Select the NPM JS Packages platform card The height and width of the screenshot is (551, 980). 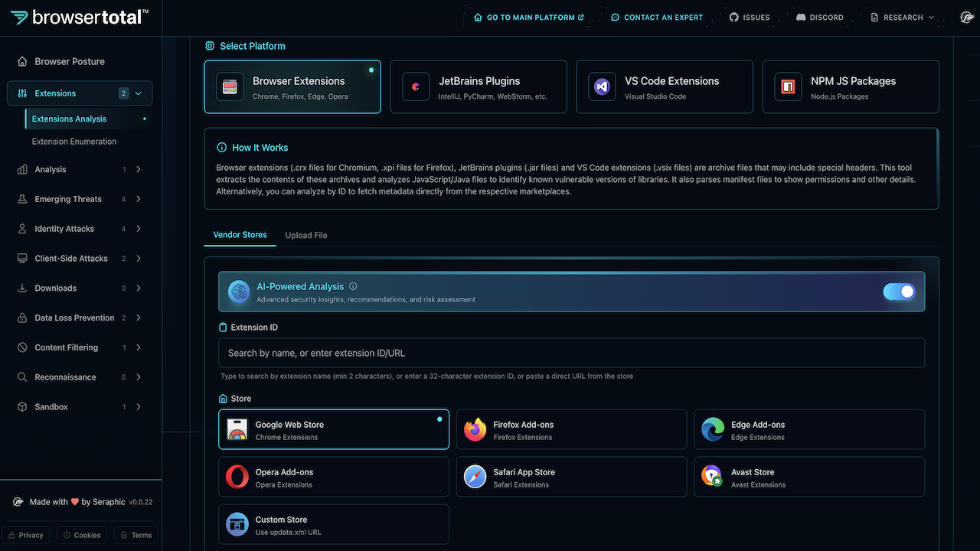pos(851,87)
